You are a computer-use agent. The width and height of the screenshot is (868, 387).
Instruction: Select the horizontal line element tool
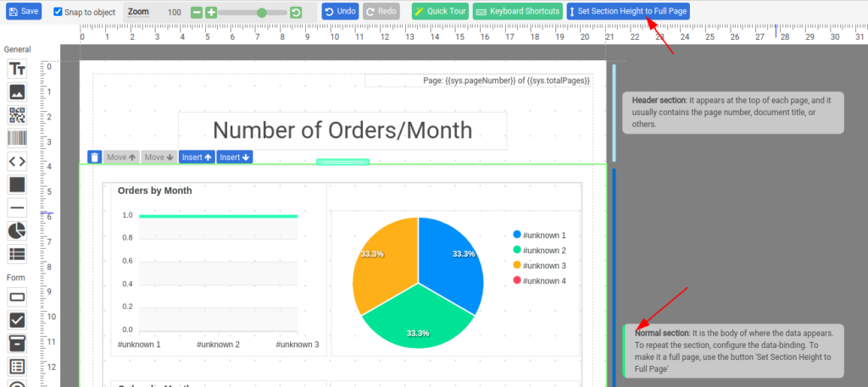(17, 207)
